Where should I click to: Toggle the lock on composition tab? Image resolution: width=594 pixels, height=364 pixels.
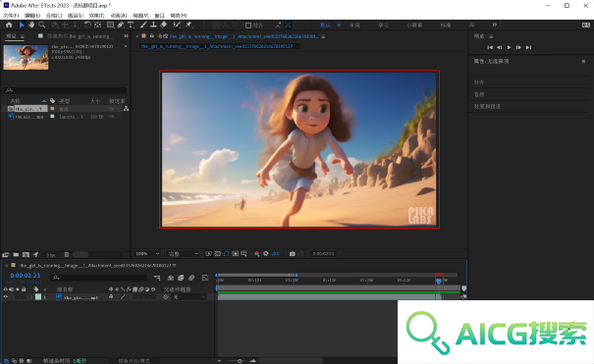tap(151, 36)
